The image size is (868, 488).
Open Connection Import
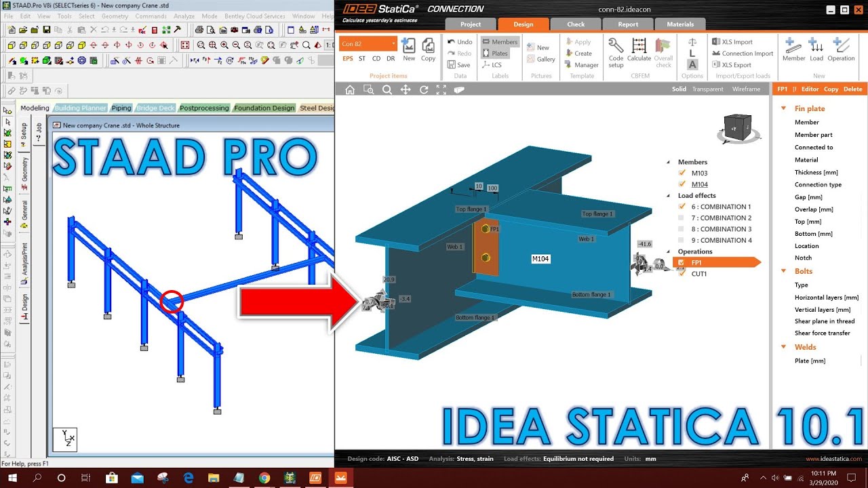click(x=742, y=53)
